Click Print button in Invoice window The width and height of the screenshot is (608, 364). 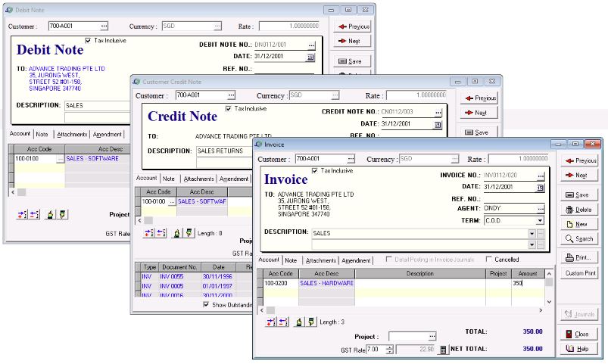tap(579, 257)
